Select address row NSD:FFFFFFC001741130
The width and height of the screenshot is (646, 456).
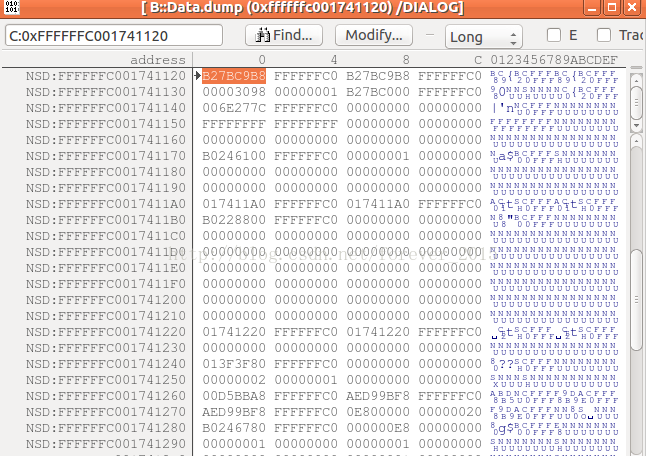click(106, 92)
